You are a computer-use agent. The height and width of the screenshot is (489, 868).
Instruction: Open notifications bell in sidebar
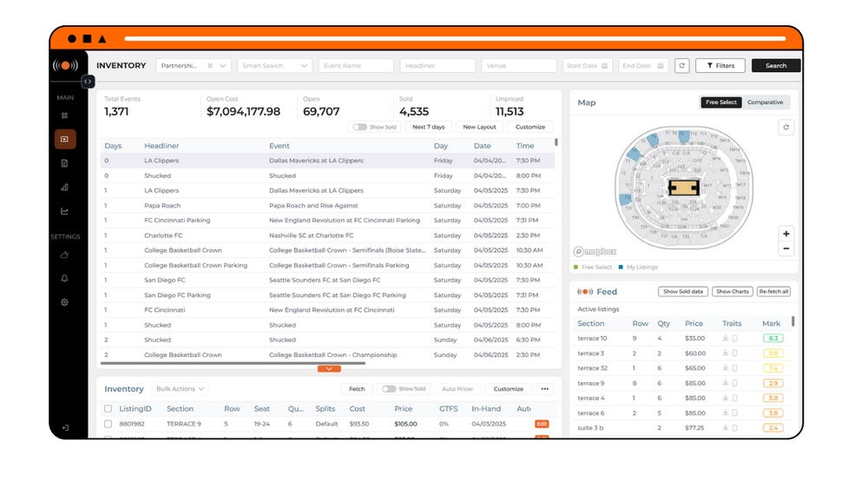(x=65, y=279)
